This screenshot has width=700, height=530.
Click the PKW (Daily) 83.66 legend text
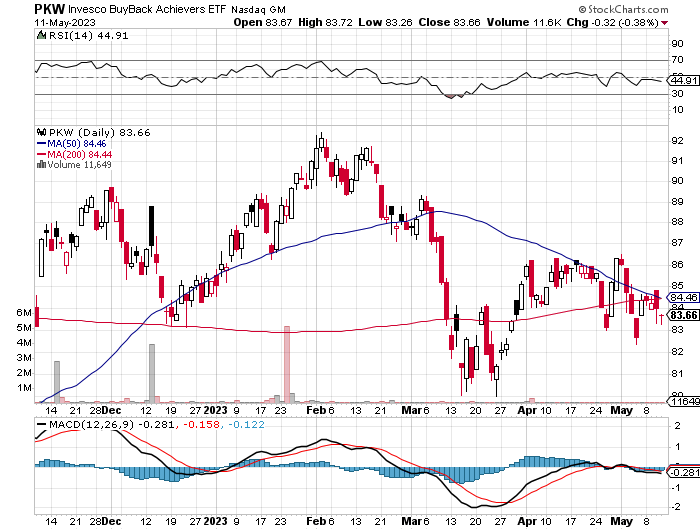100,133
